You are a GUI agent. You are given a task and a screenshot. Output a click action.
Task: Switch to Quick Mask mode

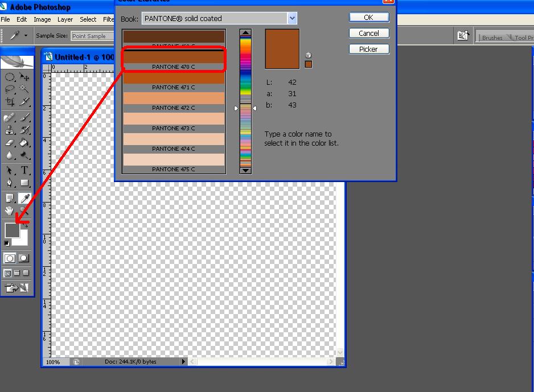pos(23,258)
